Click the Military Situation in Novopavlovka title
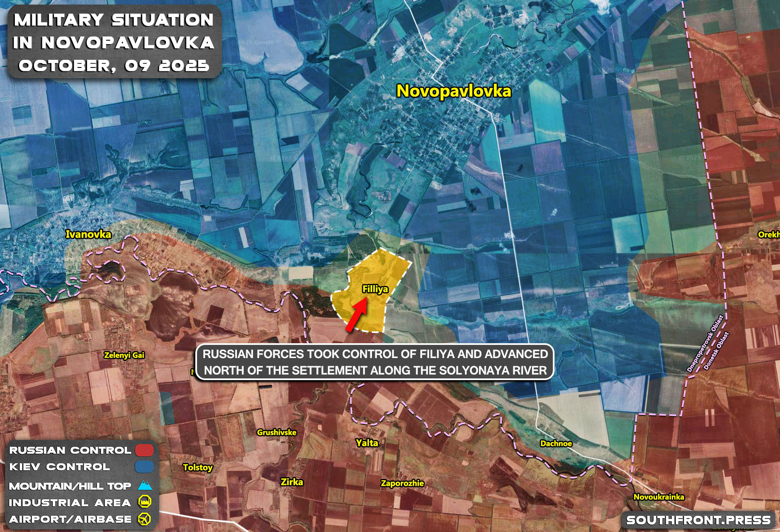The width and height of the screenshot is (780, 532). [x=114, y=42]
